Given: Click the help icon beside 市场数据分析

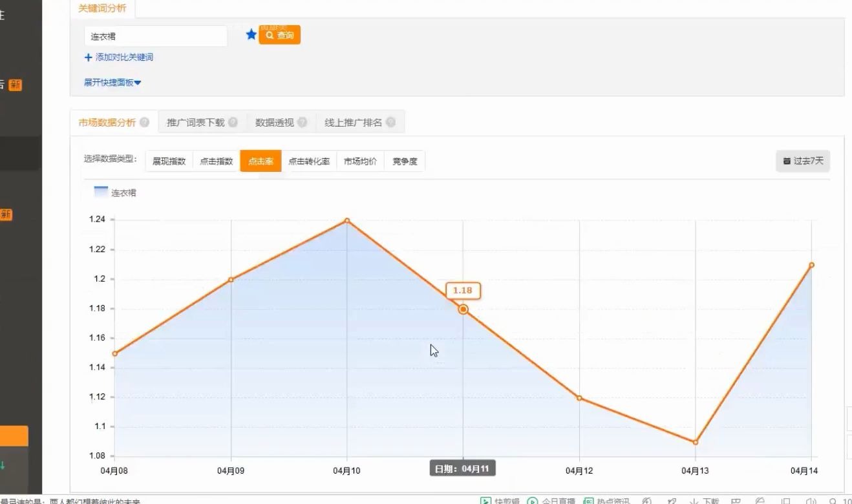Looking at the screenshot, I should (144, 122).
